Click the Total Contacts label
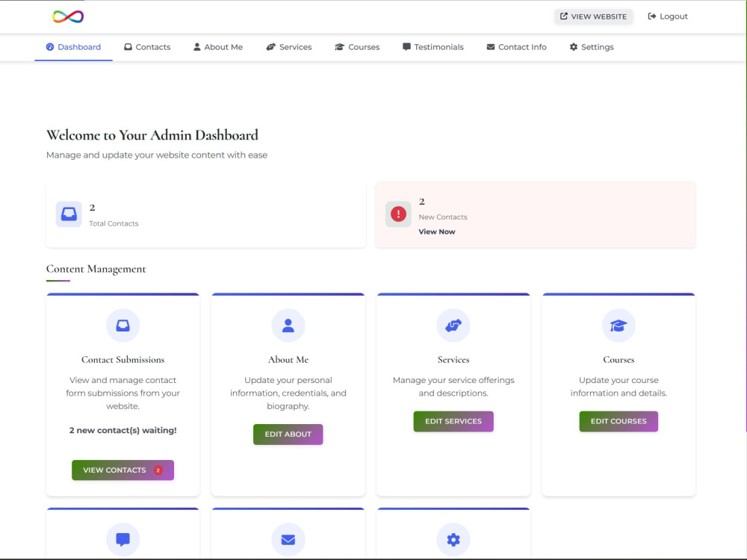Viewport: 747px width, 560px height. (x=114, y=223)
